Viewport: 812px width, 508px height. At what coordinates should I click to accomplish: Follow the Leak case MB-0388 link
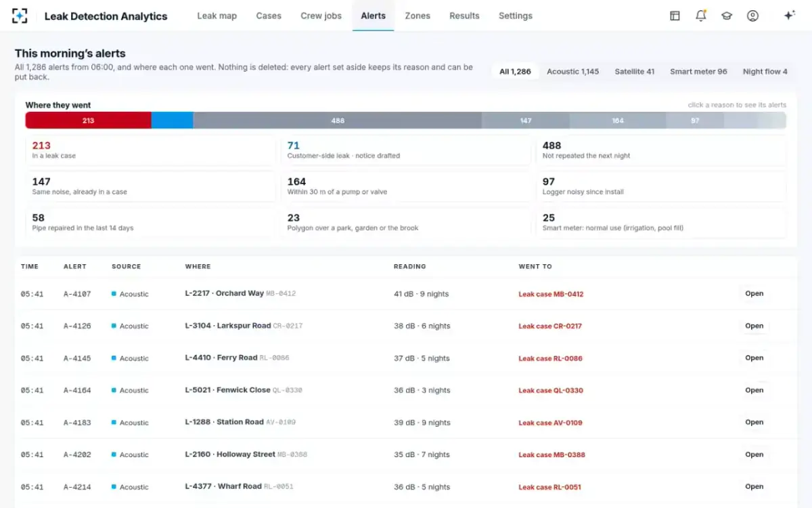coord(551,454)
